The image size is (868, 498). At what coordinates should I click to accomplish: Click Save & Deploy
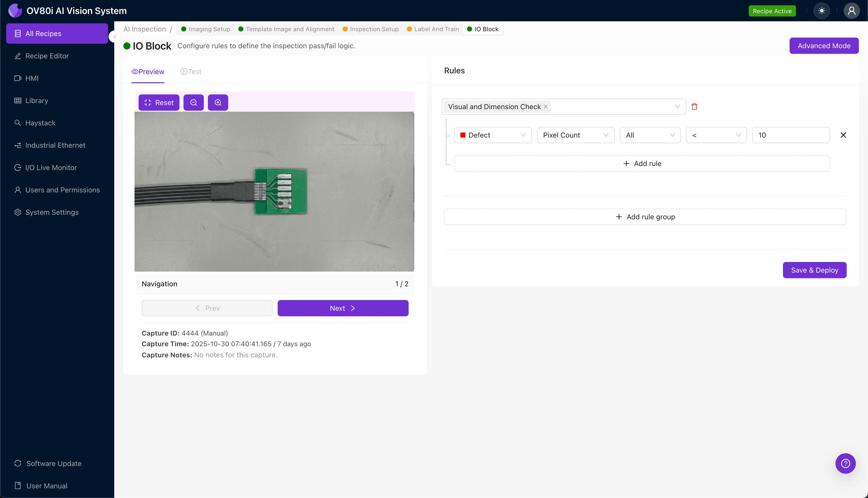click(x=814, y=270)
